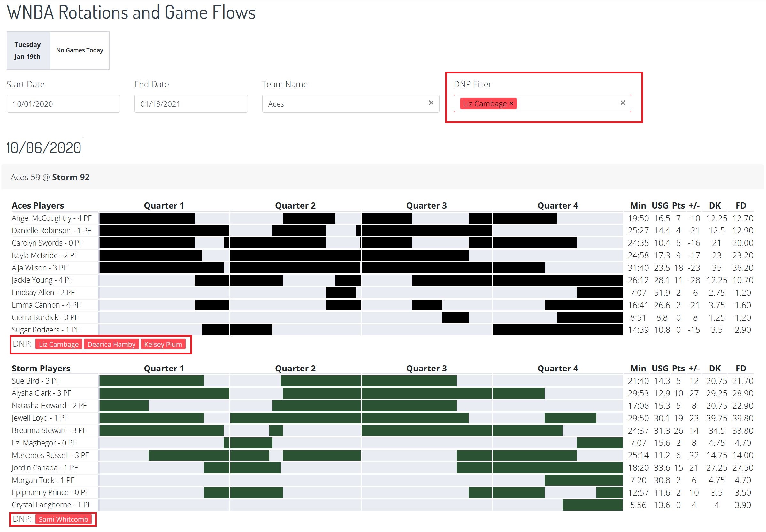Click Jackie Young's -28 plus-minus value
766x532 pixels.
693,280
